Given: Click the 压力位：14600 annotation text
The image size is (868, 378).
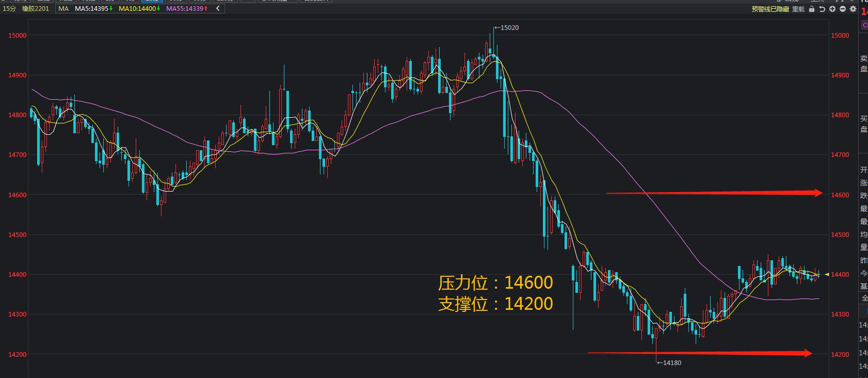Looking at the screenshot, I should [495, 282].
